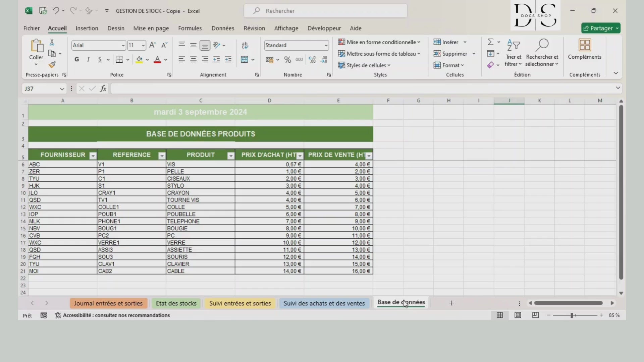
Task: Align text left in the cell
Action: coord(181,60)
